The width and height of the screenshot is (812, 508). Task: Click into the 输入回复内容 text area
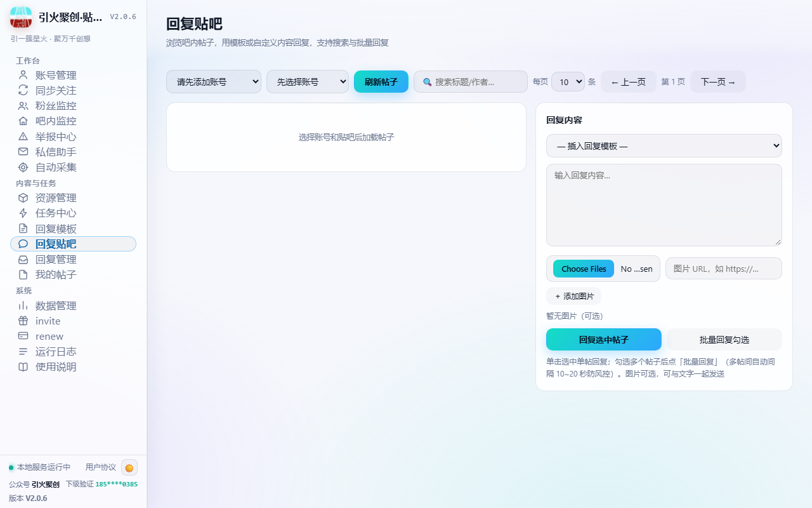[664, 205]
